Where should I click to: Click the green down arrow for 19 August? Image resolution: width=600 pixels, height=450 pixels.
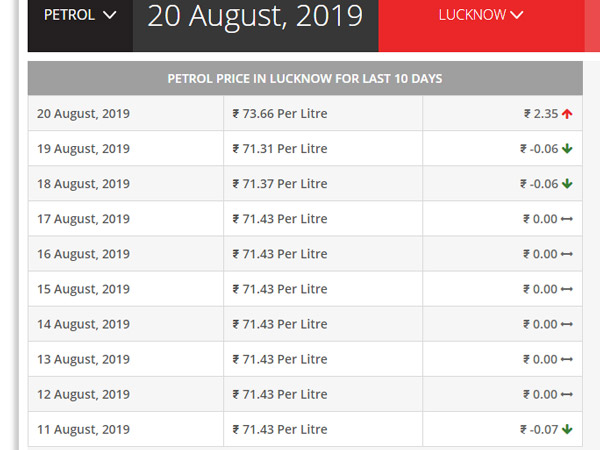pos(567,149)
